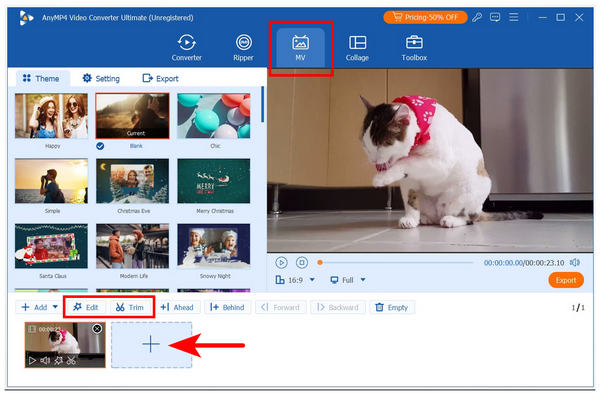Image resolution: width=600 pixels, height=395 pixels.
Task: Switch to the MV module
Action: click(x=300, y=47)
